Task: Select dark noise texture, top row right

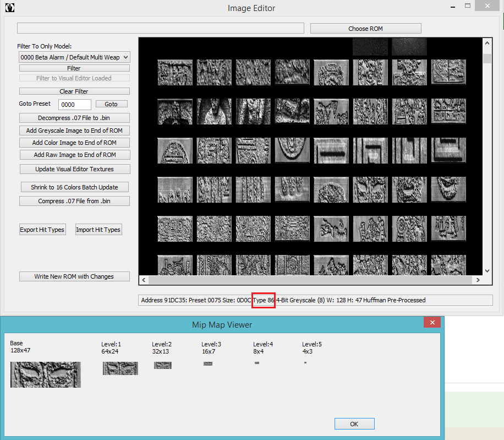Action: (409, 47)
